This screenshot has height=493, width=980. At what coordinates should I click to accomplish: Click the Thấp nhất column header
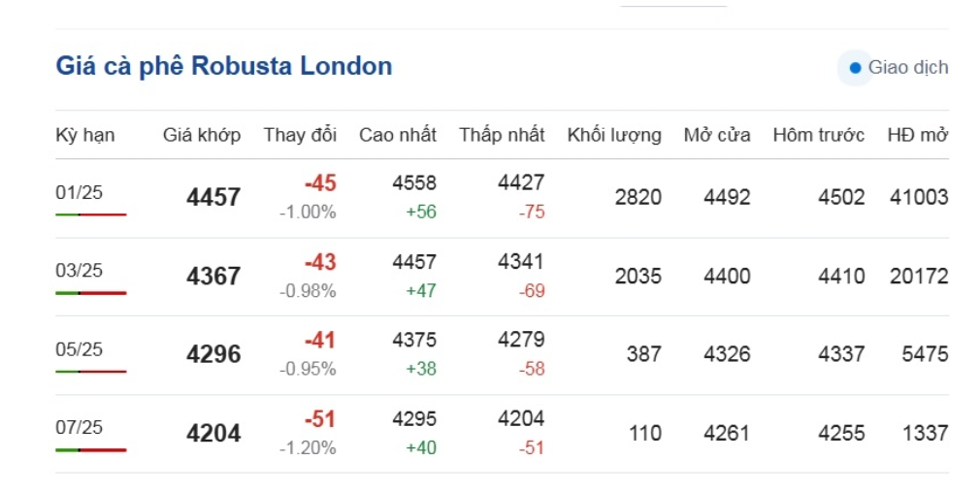(x=502, y=135)
